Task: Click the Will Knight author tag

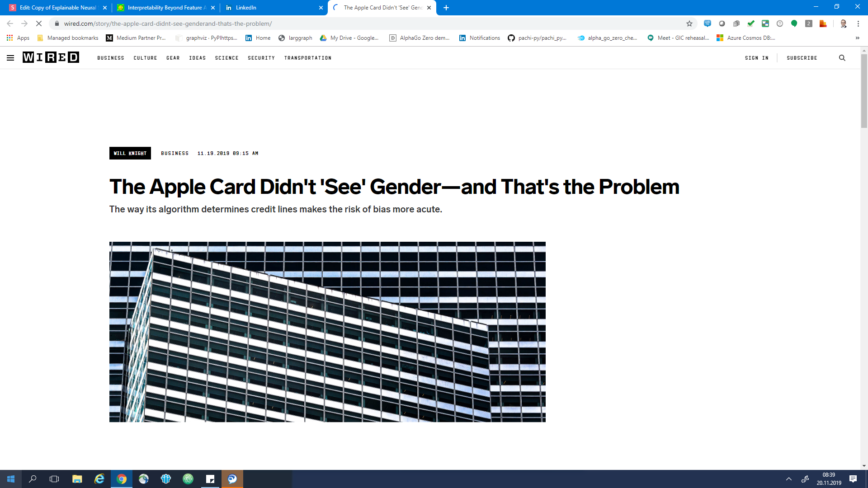Action: [130, 153]
